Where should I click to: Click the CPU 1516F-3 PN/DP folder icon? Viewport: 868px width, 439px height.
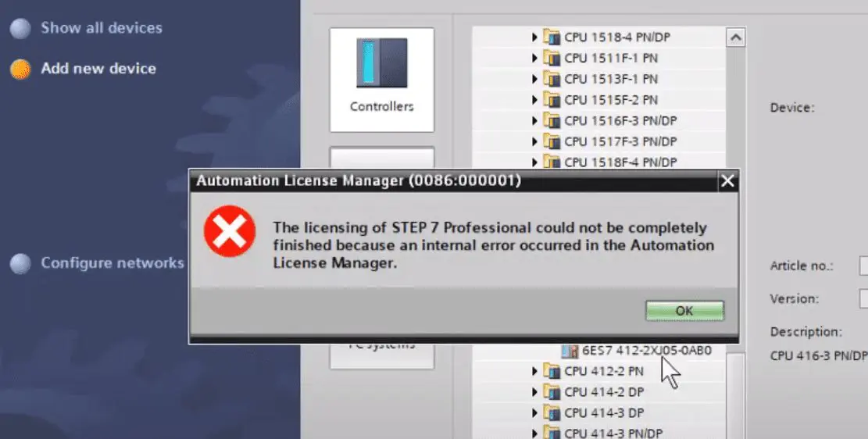point(552,120)
